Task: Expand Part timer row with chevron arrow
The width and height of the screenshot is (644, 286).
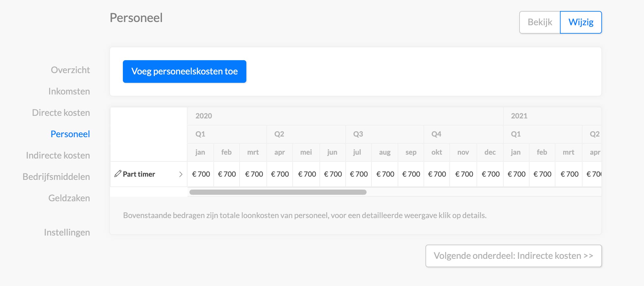Action: coord(181,174)
